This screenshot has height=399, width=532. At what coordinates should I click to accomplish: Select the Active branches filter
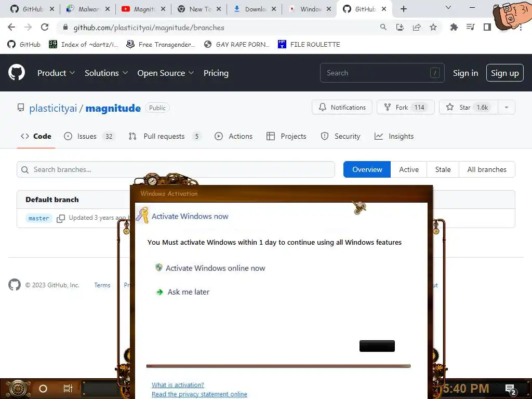[x=409, y=169]
